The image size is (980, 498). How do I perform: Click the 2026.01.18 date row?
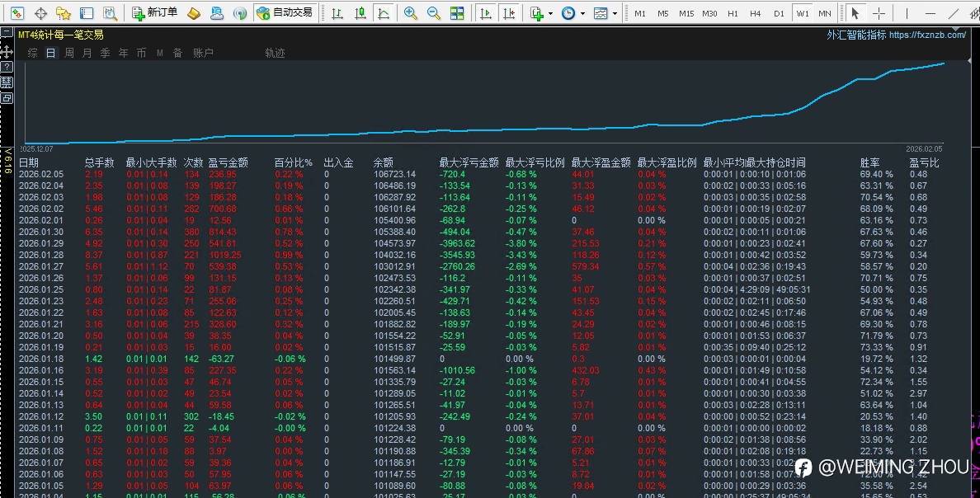(x=41, y=359)
